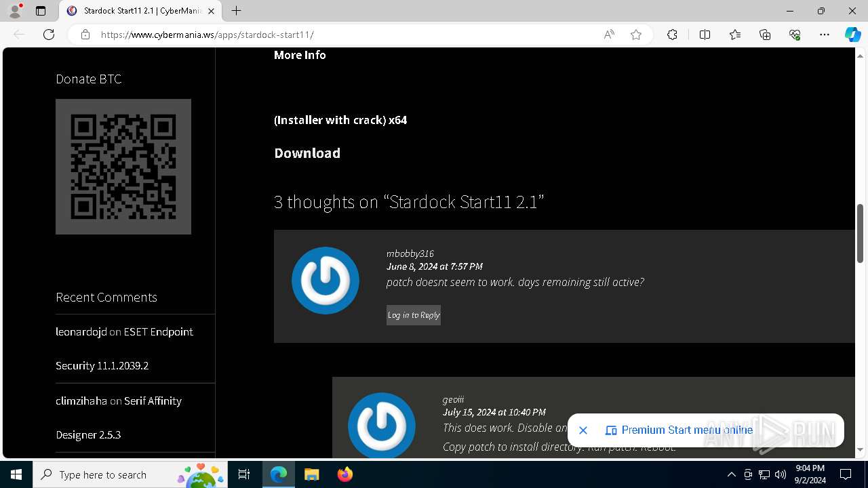Select the Stardock Start11 2.1 tab
Screen dimensions: 868x488
pos(141,11)
